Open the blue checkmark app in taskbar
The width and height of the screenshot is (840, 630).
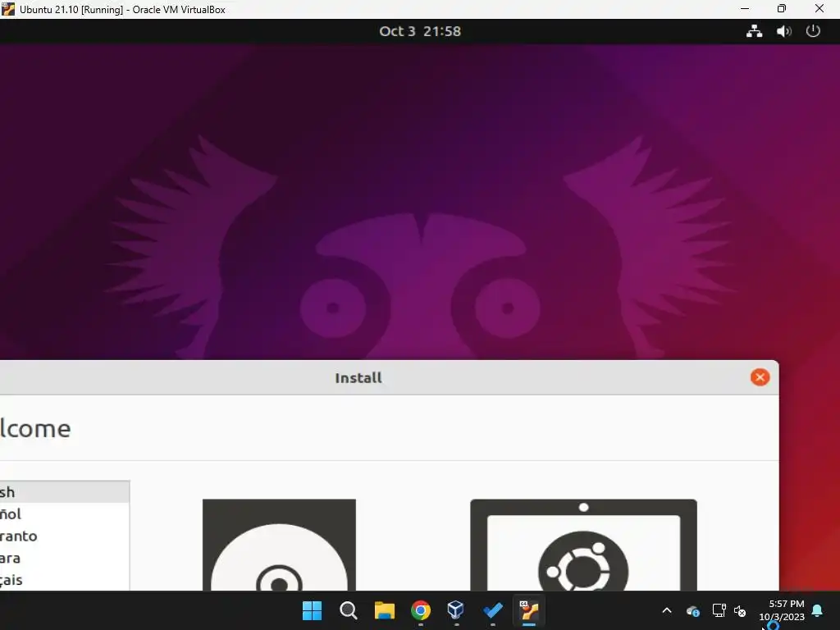click(x=492, y=610)
